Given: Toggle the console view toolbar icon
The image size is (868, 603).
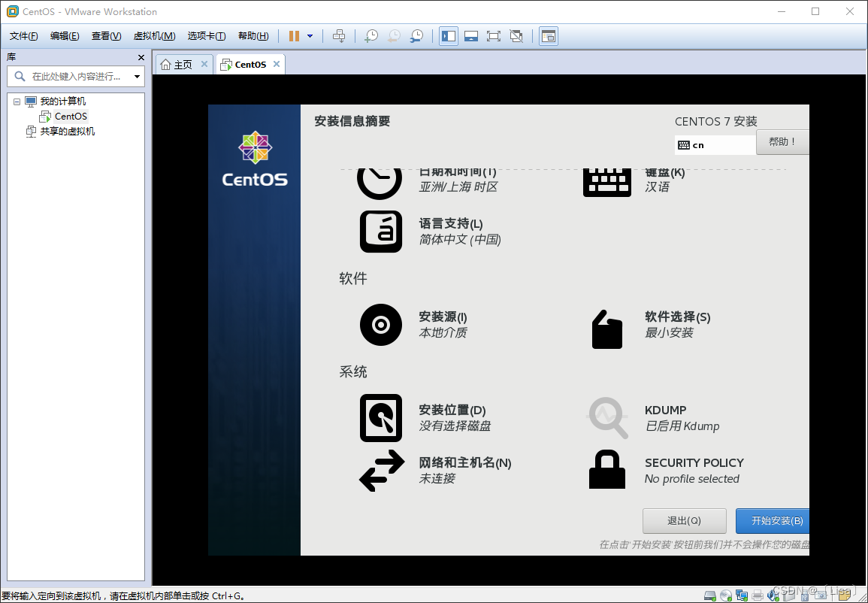Looking at the screenshot, I should [548, 36].
